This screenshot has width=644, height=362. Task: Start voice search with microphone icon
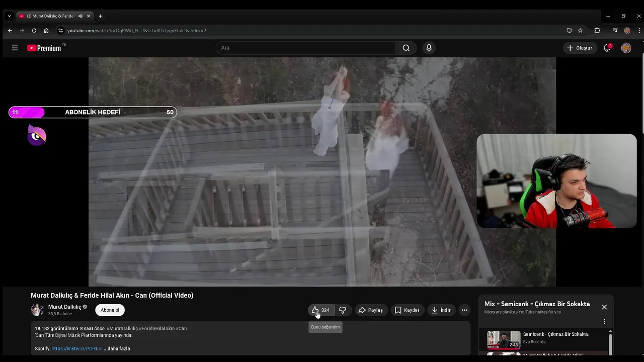click(429, 48)
